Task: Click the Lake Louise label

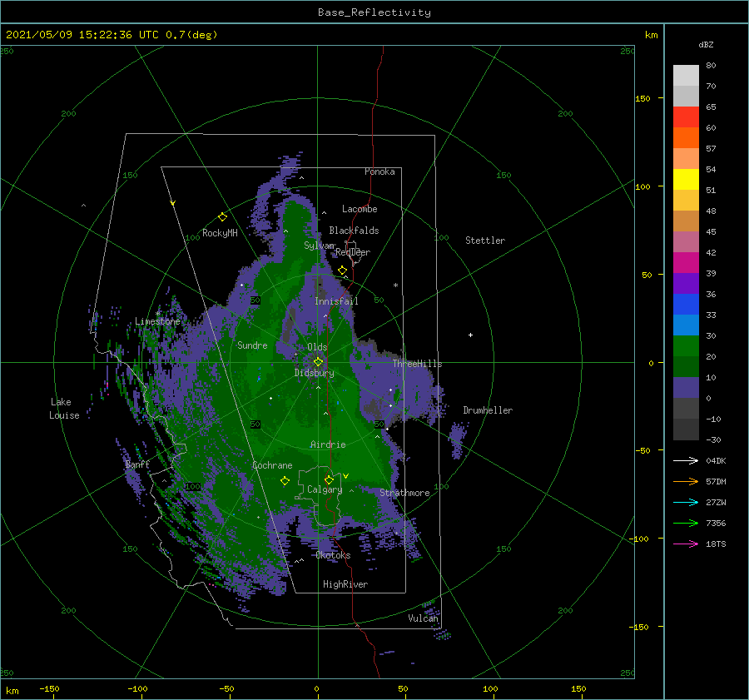Action: click(64, 409)
